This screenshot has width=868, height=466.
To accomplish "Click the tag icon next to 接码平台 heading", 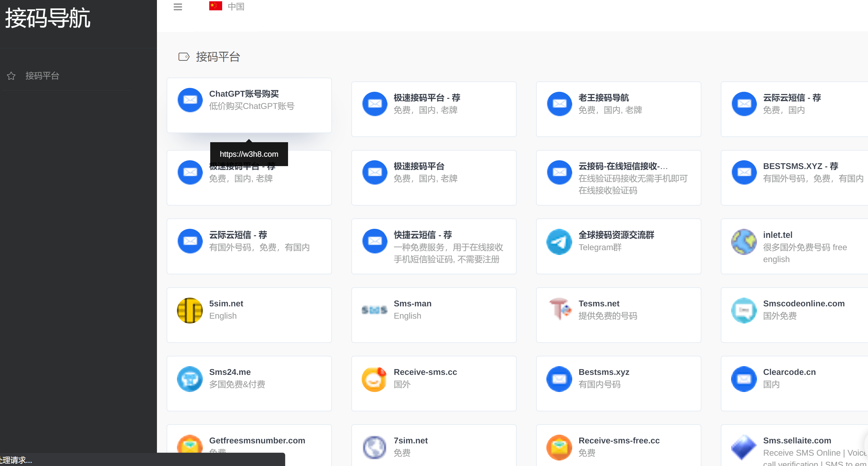I will (x=184, y=57).
